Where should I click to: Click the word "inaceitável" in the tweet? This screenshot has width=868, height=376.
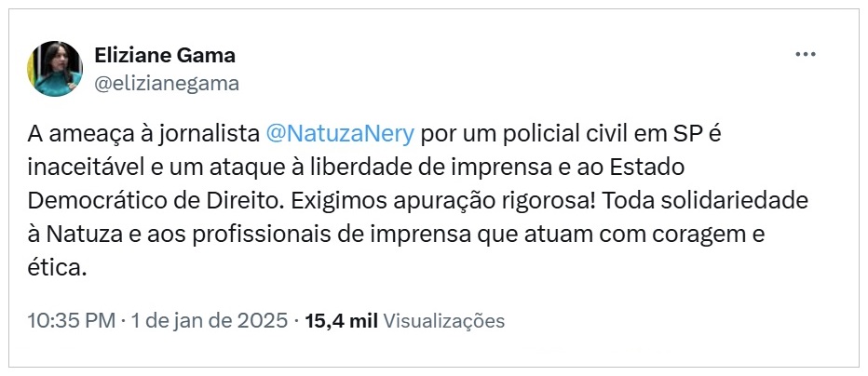pos(80,168)
